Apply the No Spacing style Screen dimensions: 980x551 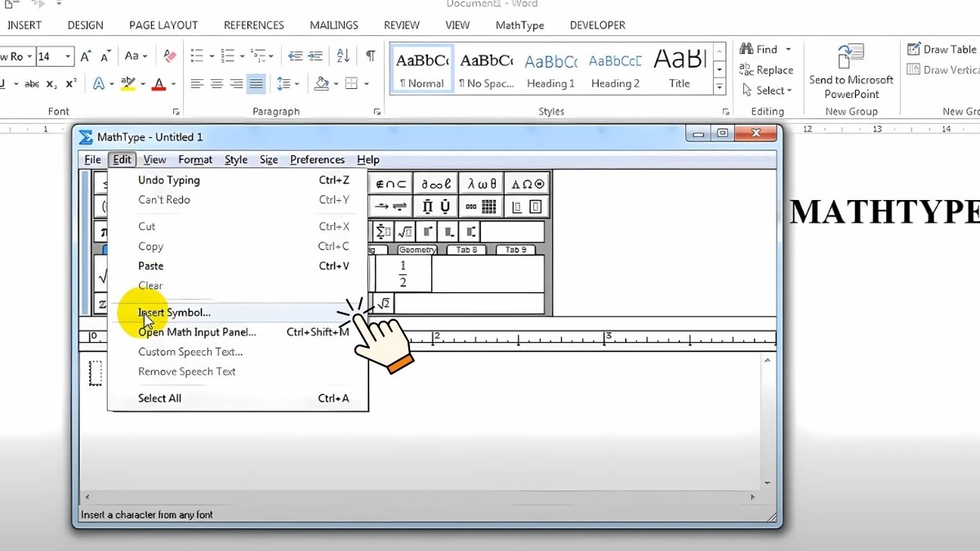486,70
